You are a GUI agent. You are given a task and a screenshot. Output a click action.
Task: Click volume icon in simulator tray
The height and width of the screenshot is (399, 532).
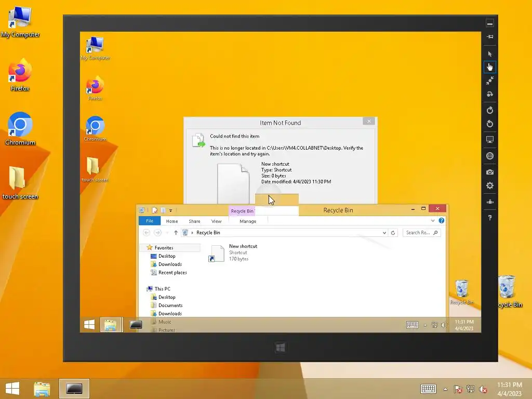[444, 325]
